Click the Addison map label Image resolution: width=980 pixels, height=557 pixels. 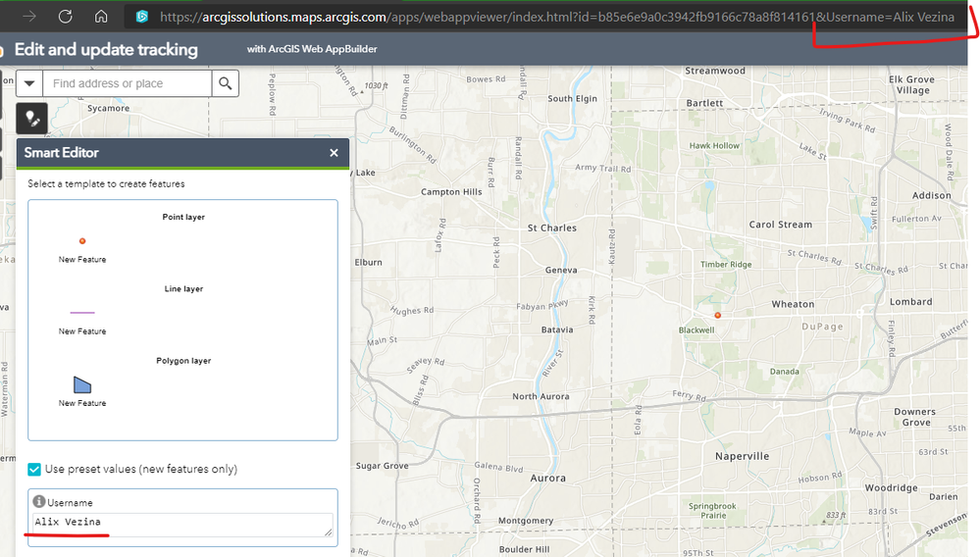tap(932, 195)
